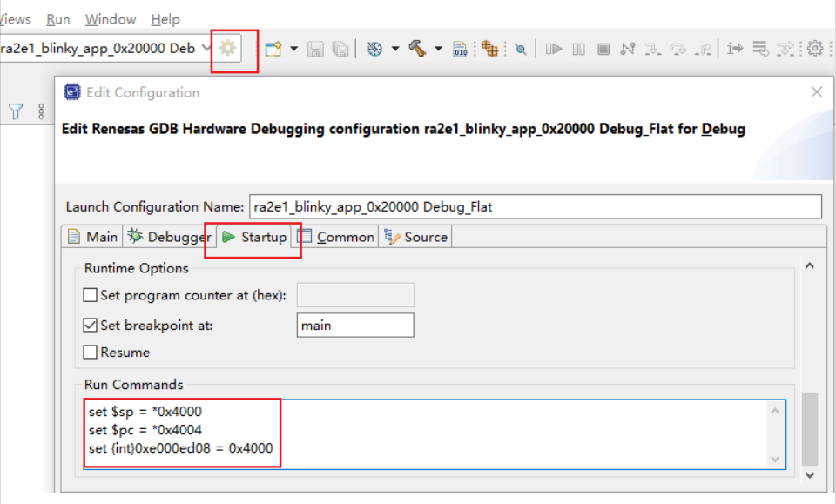
Task: Click the line 'set {int}0xe000ed08 = 0x4000'
Action: (181, 448)
